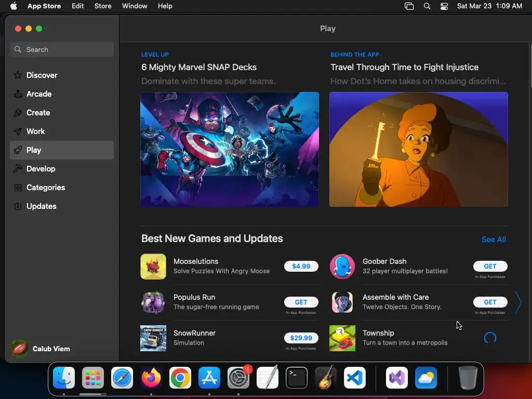This screenshot has height=399, width=532.
Task: Click the Goober Dash title text
Action: point(384,262)
